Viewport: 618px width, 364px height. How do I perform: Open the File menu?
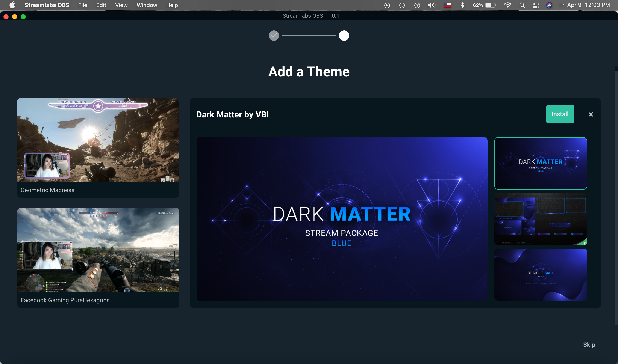(x=82, y=5)
